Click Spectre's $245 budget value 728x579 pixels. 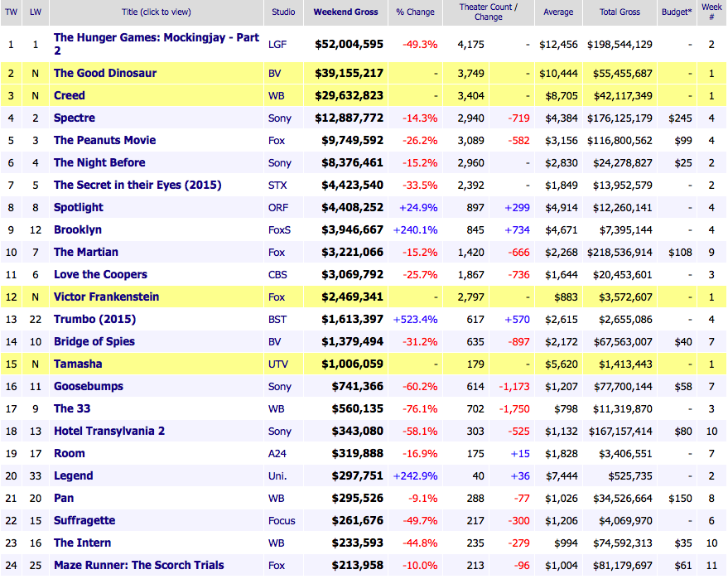tap(680, 118)
